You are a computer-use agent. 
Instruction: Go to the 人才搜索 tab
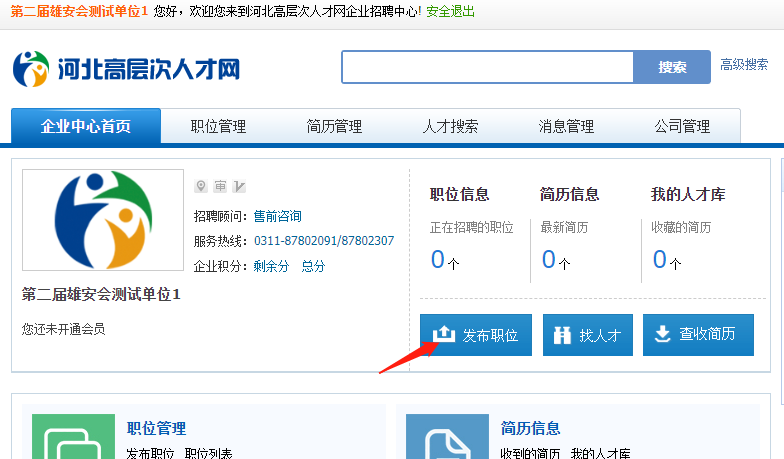click(x=450, y=126)
